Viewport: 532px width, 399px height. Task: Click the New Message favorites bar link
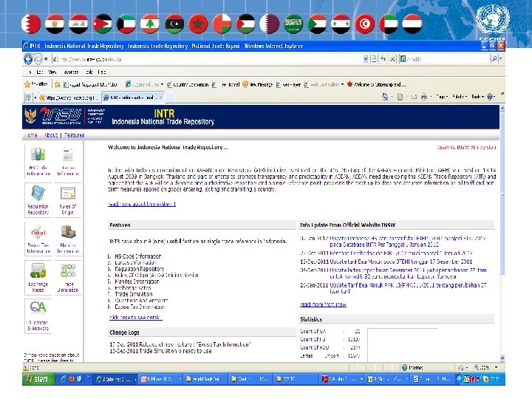[x=257, y=84]
